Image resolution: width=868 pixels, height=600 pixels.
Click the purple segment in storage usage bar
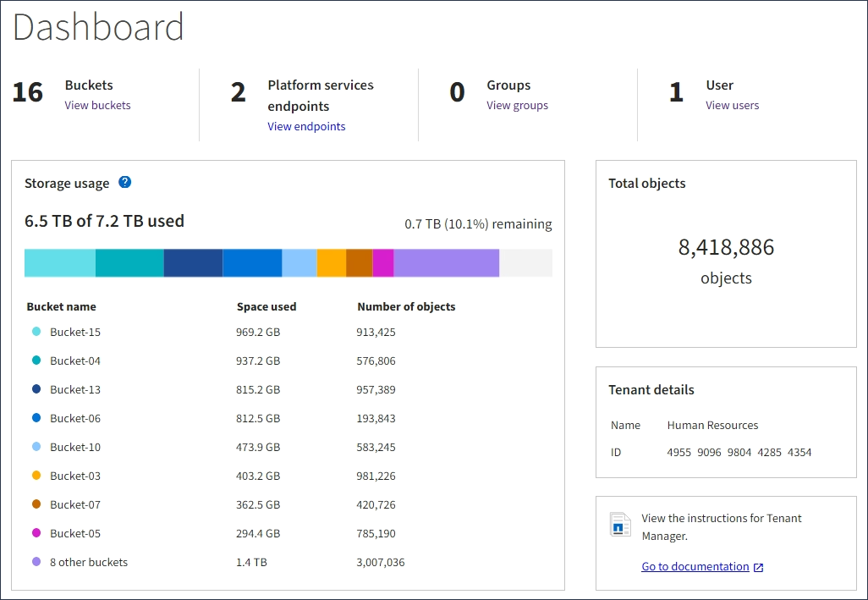446,263
